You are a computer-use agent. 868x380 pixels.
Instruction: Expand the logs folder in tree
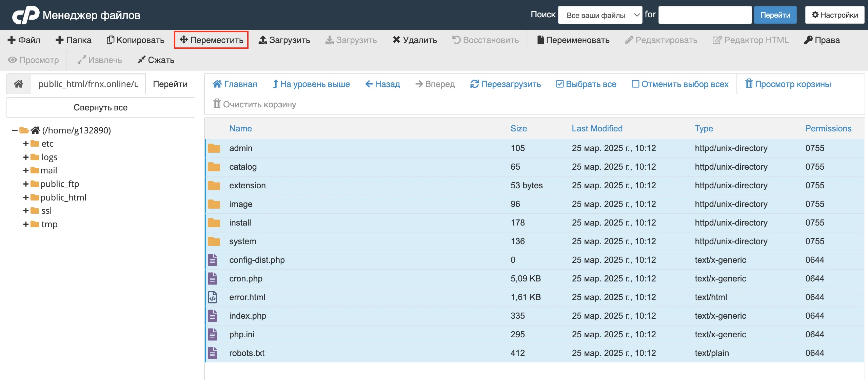pyautogui.click(x=26, y=157)
